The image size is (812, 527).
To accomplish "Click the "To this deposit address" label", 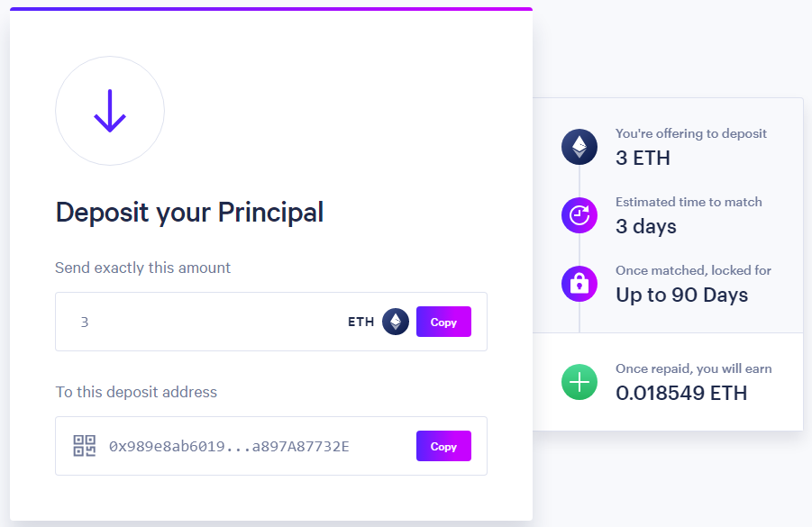I will click(136, 392).
